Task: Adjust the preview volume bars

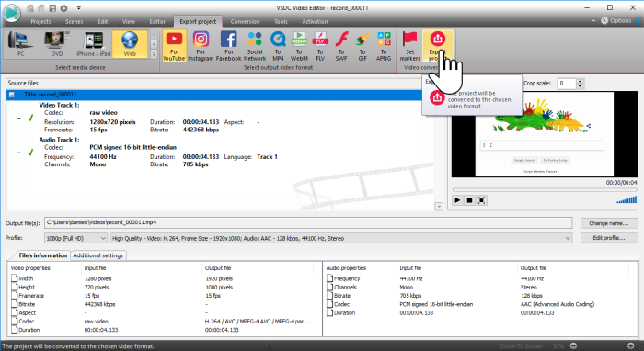Action: click(x=627, y=200)
